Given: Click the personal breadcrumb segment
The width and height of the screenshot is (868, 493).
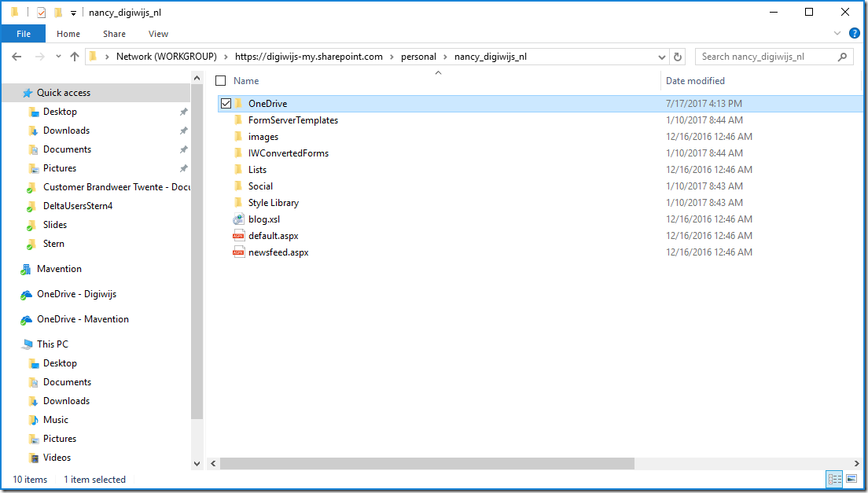Looking at the screenshot, I should click(418, 57).
